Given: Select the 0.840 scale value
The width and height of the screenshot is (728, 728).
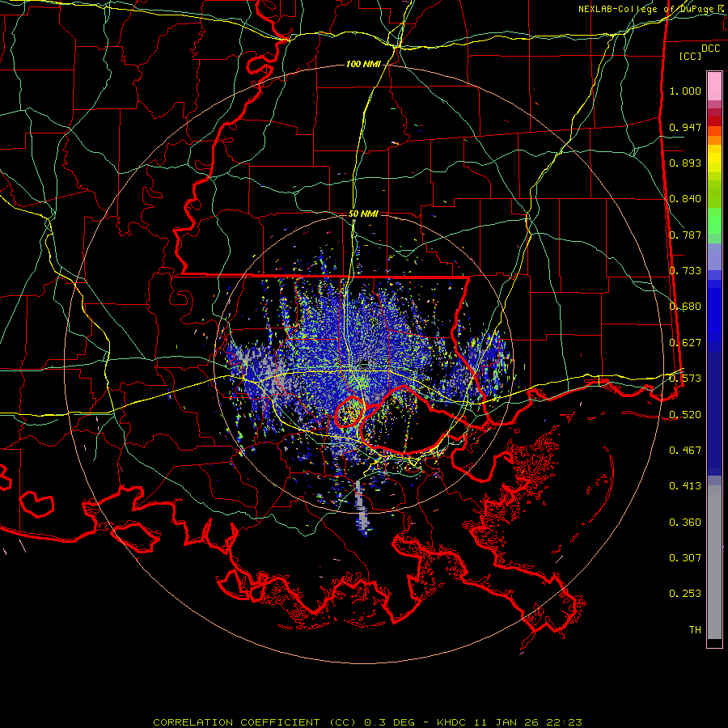Looking at the screenshot, I should coord(685,199).
